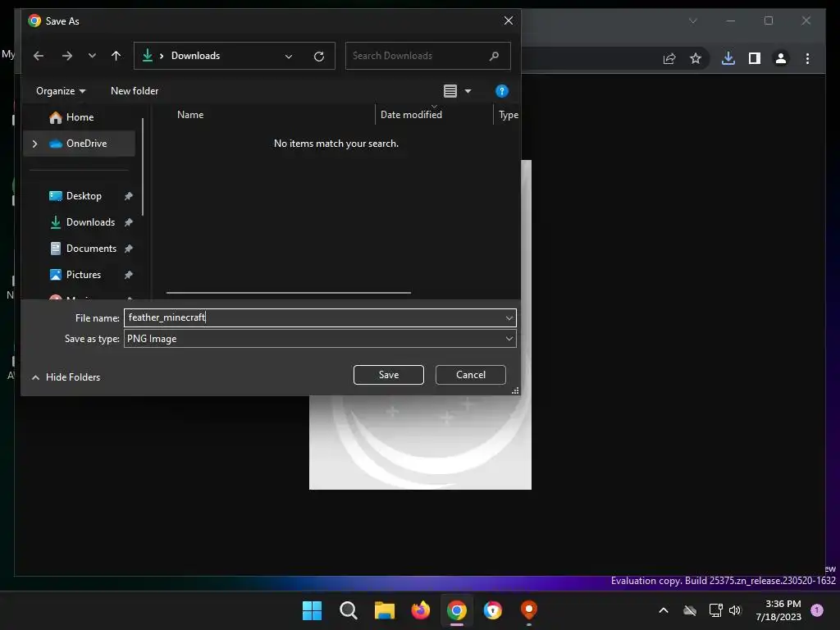Click the image preview in Chrome window
The image size is (840, 630).
(x=420, y=442)
